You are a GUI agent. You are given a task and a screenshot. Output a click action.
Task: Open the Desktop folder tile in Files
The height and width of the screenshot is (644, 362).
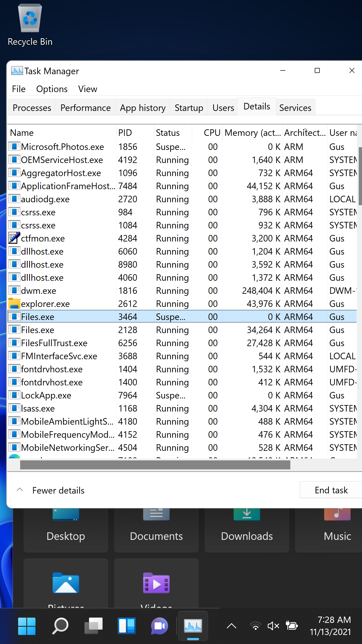66,530
